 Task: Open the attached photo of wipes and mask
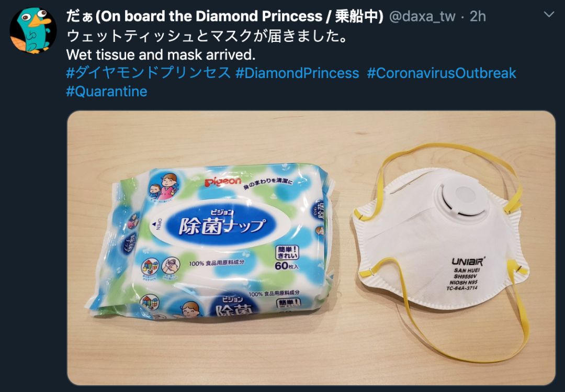311,248
